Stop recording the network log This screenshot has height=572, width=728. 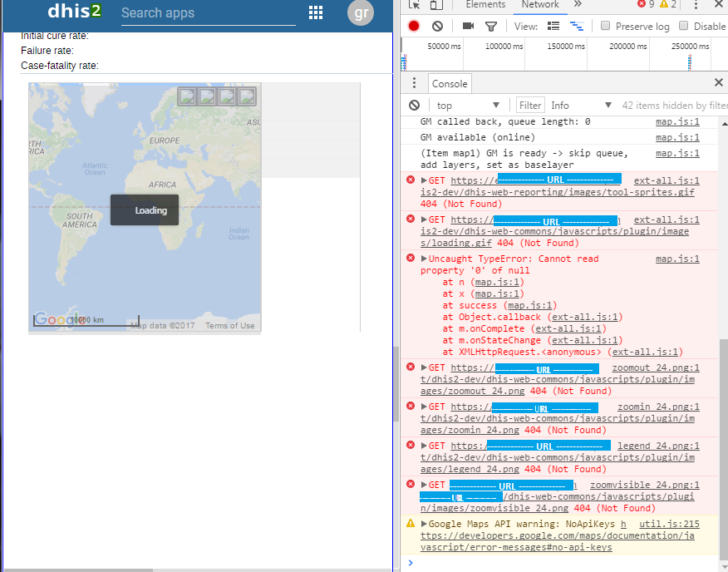coord(414,26)
